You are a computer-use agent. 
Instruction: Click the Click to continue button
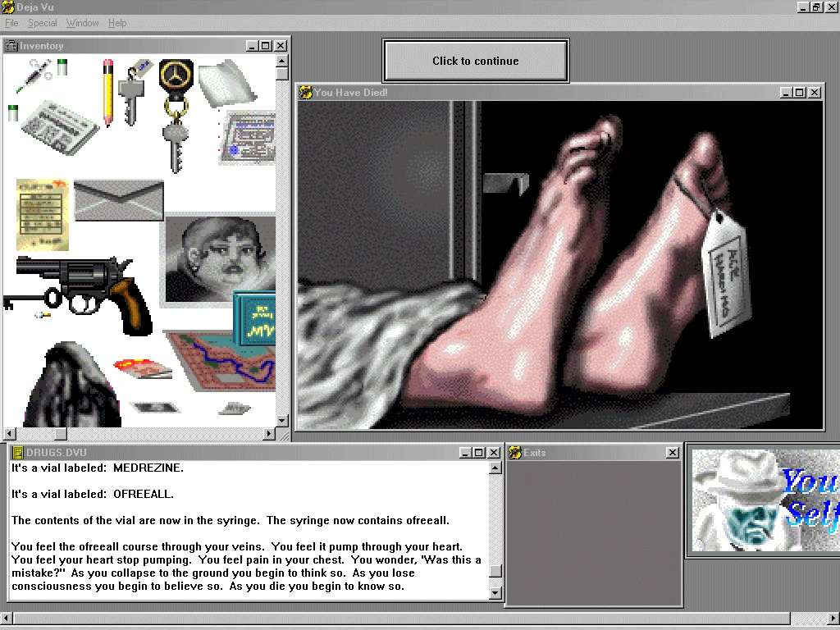click(x=476, y=61)
